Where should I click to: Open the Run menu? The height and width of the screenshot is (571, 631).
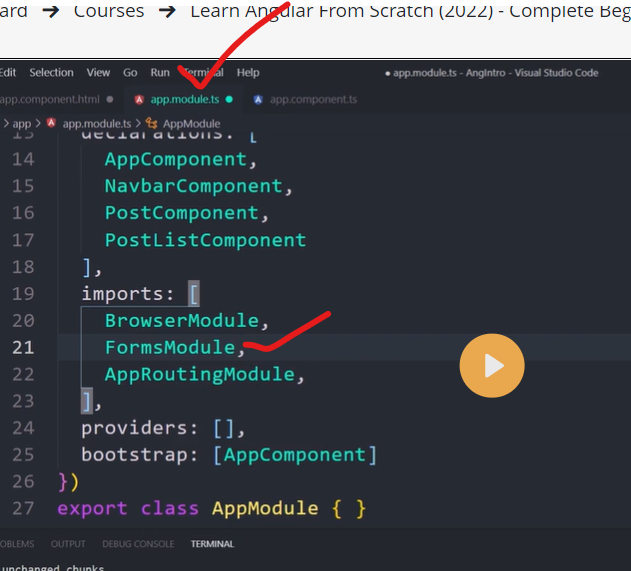pos(160,72)
